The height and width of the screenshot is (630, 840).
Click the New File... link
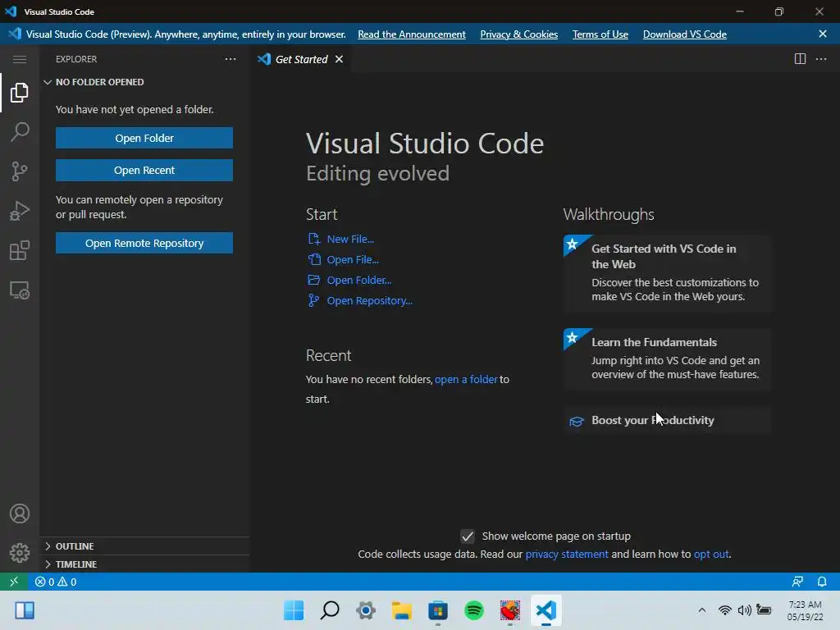tap(350, 239)
